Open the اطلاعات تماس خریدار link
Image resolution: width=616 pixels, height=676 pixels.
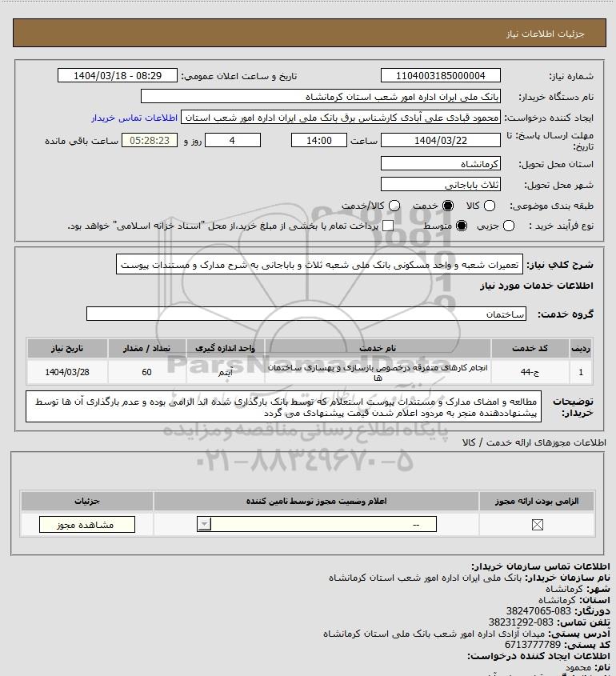[134, 118]
